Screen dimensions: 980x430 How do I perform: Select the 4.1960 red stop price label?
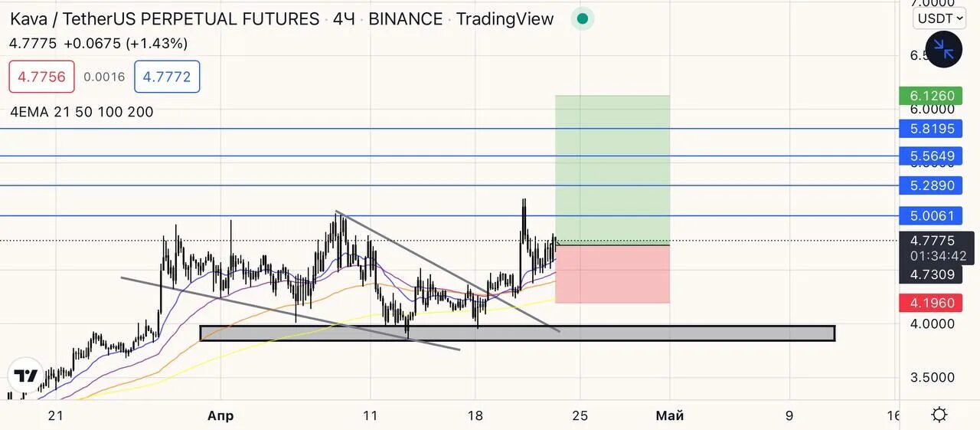tap(932, 303)
